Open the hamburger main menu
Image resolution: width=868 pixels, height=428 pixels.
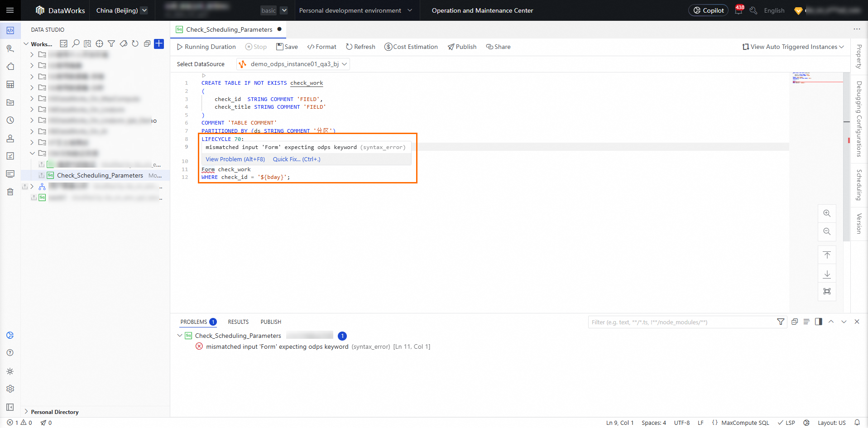[10, 10]
